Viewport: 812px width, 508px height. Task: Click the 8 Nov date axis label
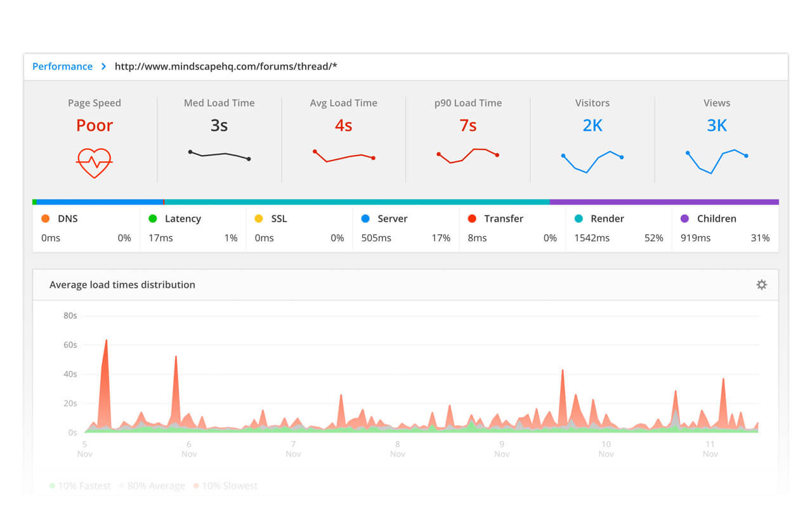coord(398,449)
